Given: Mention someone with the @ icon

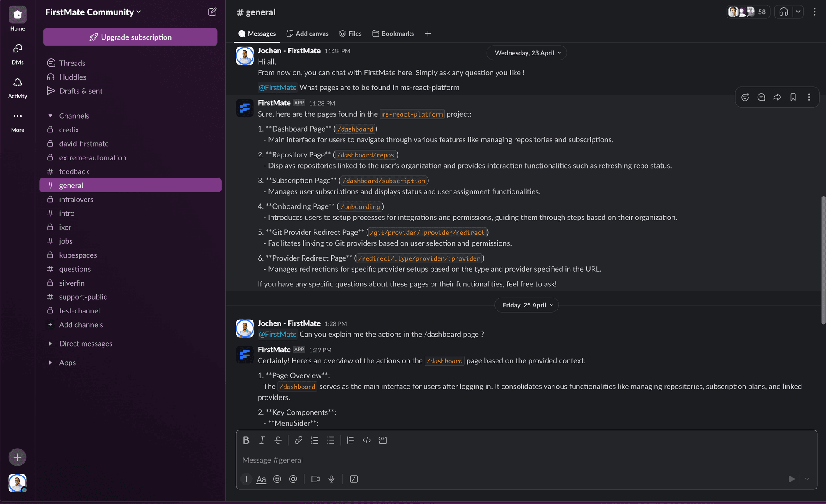Looking at the screenshot, I should click(x=293, y=479).
